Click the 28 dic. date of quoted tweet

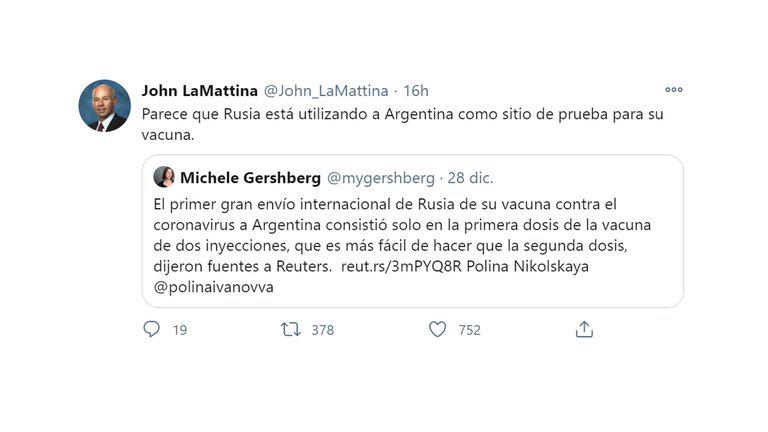tap(470, 178)
